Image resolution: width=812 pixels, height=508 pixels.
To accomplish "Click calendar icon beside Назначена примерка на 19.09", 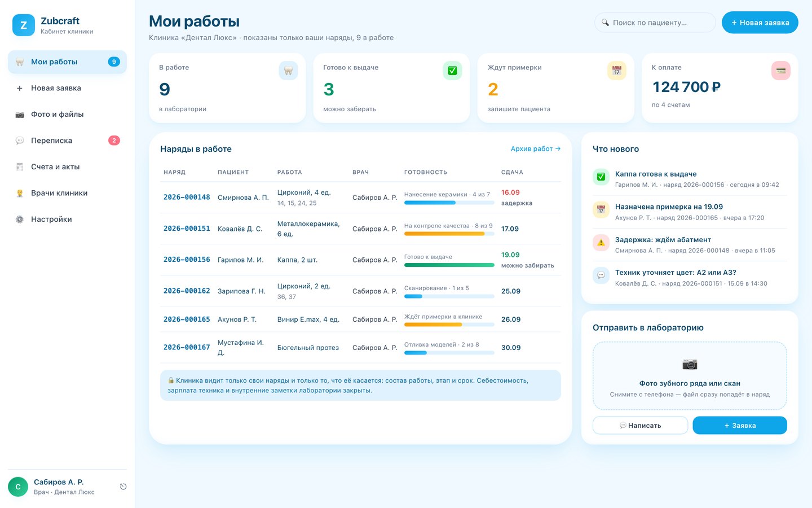I will pyautogui.click(x=601, y=209).
